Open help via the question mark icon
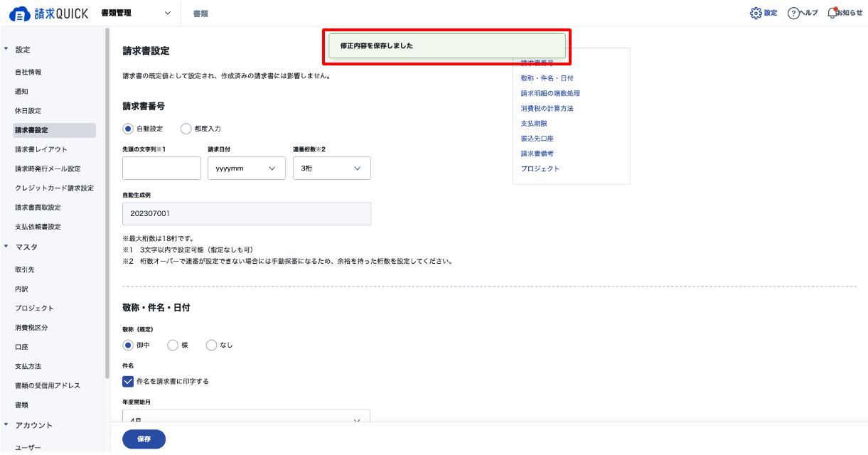The image size is (868, 455). [x=794, y=14]
